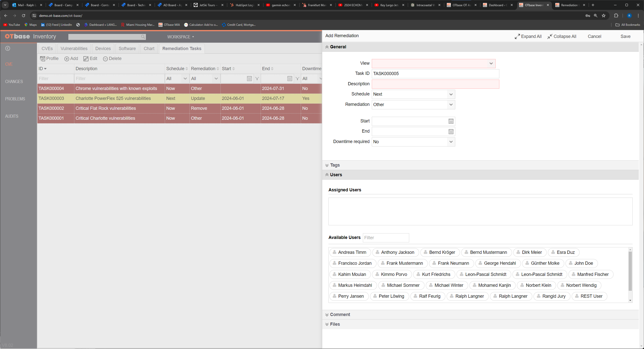Bookmark this page with star icon
Viewport: 644px width, 349px height.
point(604,16)
